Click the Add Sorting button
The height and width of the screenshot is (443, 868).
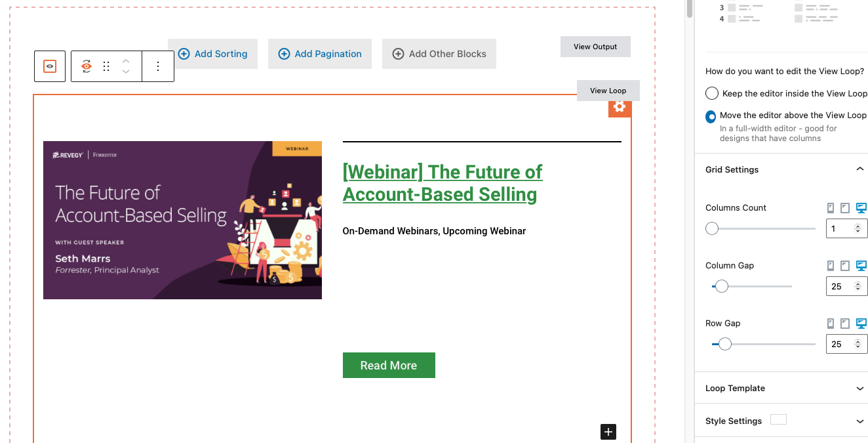[212, 54]
